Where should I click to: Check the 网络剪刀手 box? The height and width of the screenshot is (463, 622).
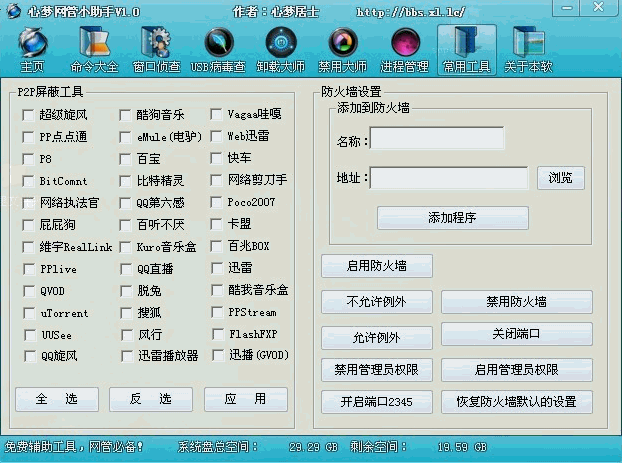coord(216,180)
